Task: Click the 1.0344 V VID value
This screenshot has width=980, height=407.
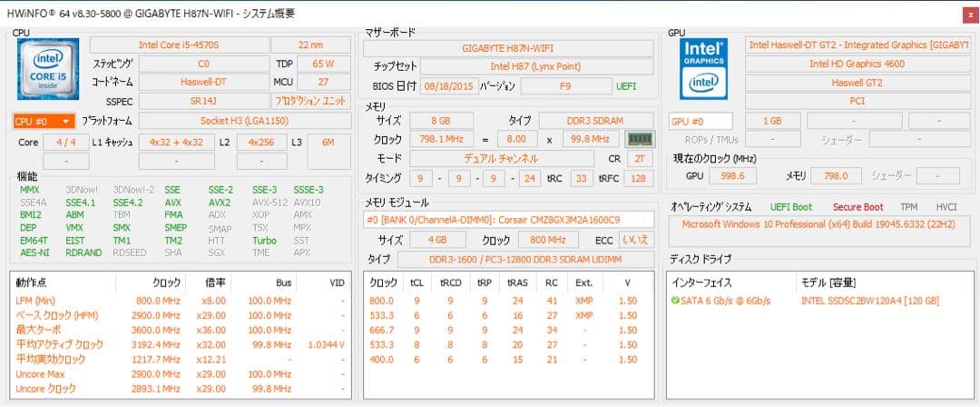Action: click(x=327, y=345)
